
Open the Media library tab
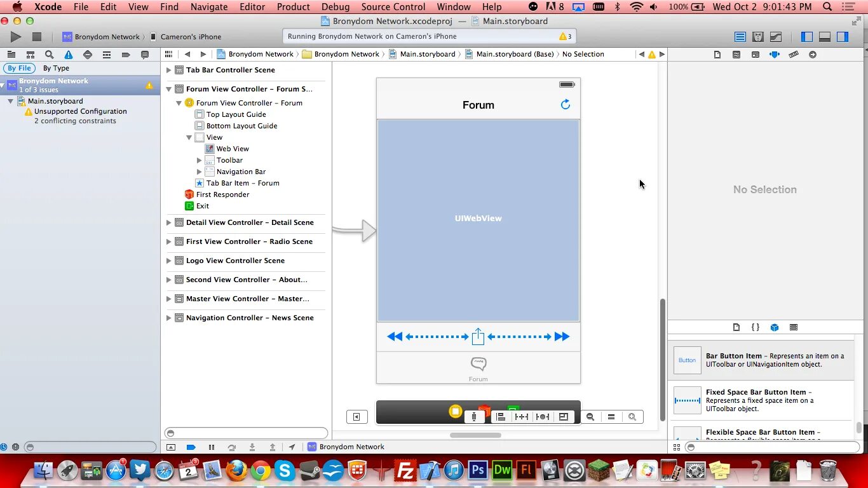tap(794, 327)
